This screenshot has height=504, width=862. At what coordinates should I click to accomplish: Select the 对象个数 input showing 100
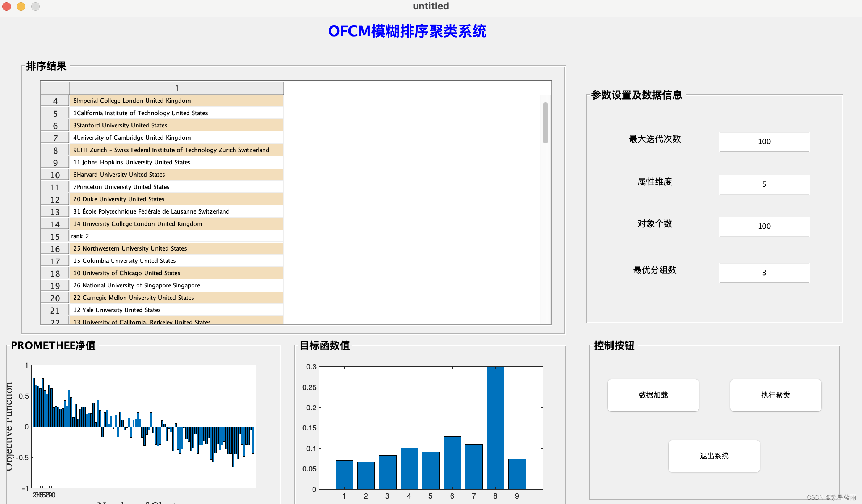tap(764, 226)
